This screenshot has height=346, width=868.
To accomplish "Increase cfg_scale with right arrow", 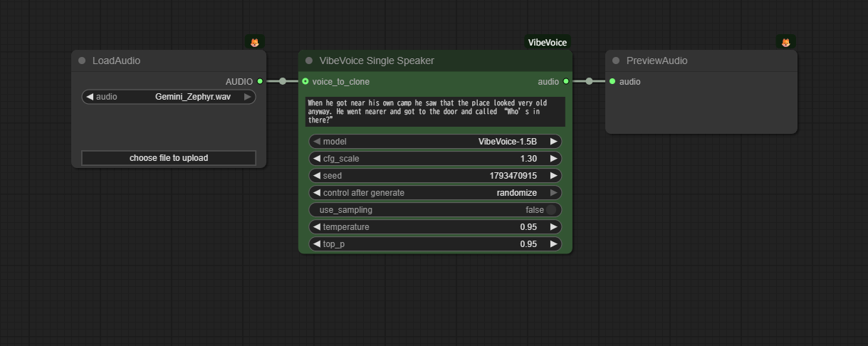I will tap(553, 159).
